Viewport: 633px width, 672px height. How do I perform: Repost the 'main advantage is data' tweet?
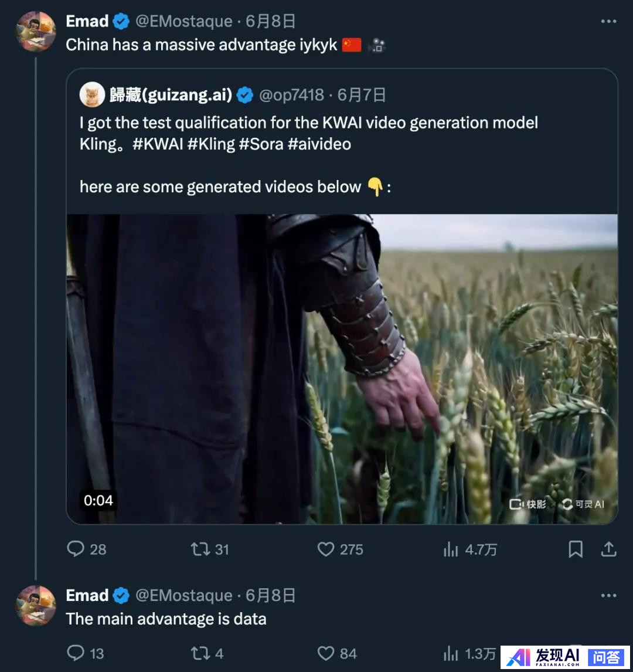click(200, 653)
